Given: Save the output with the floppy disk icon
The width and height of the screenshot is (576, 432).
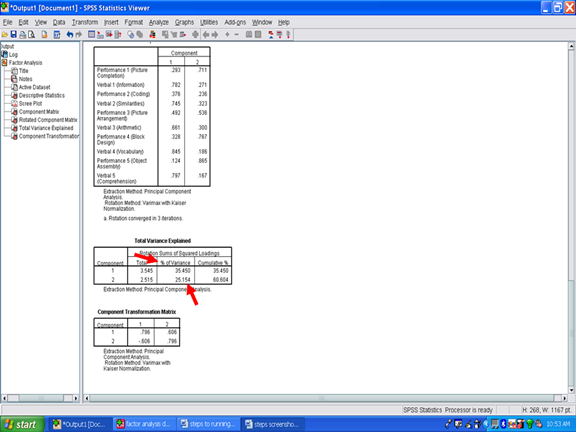Looking at the screenshot, I should click(14, 35).
